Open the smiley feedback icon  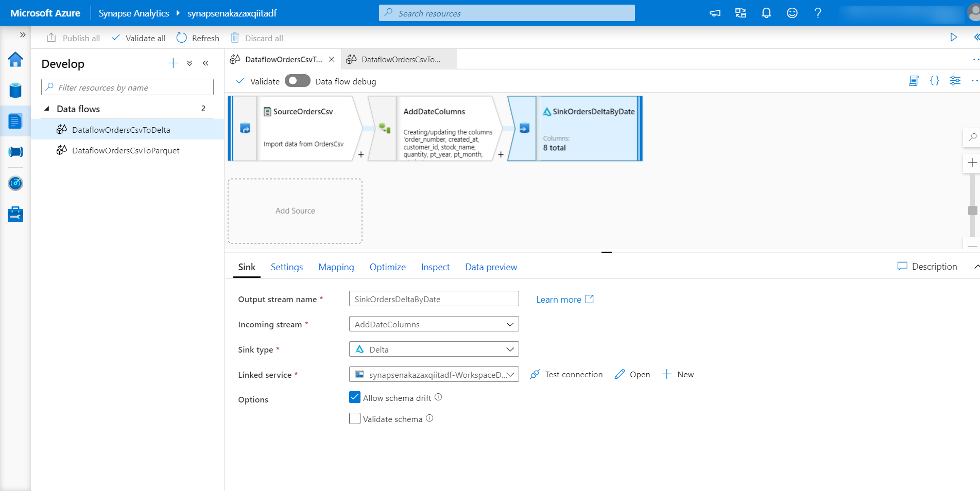tap(792, 13)
